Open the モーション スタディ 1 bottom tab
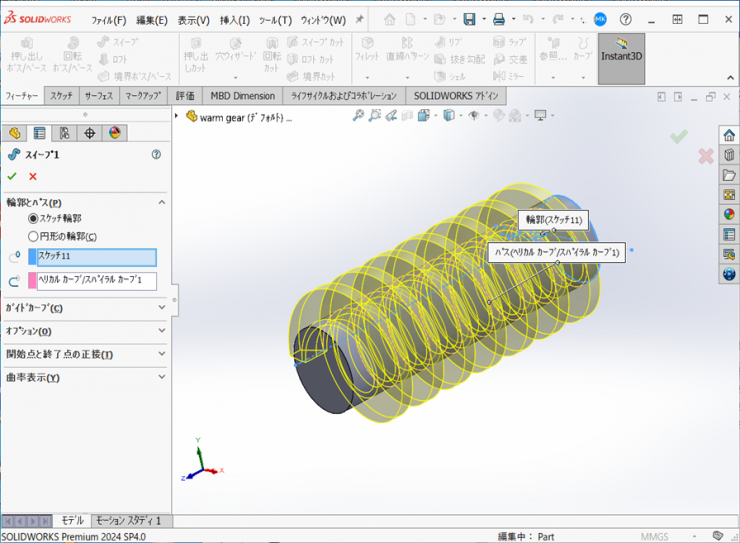Viewport: 740px width, 543px height. pos(132,521)
